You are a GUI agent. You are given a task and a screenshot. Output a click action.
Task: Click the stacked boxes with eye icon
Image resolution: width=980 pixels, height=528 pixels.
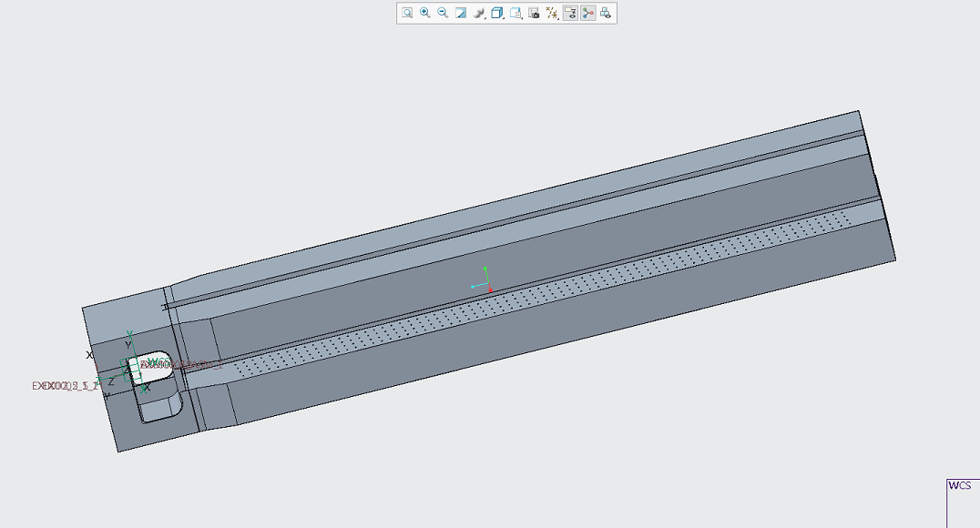tap(606, 13)
